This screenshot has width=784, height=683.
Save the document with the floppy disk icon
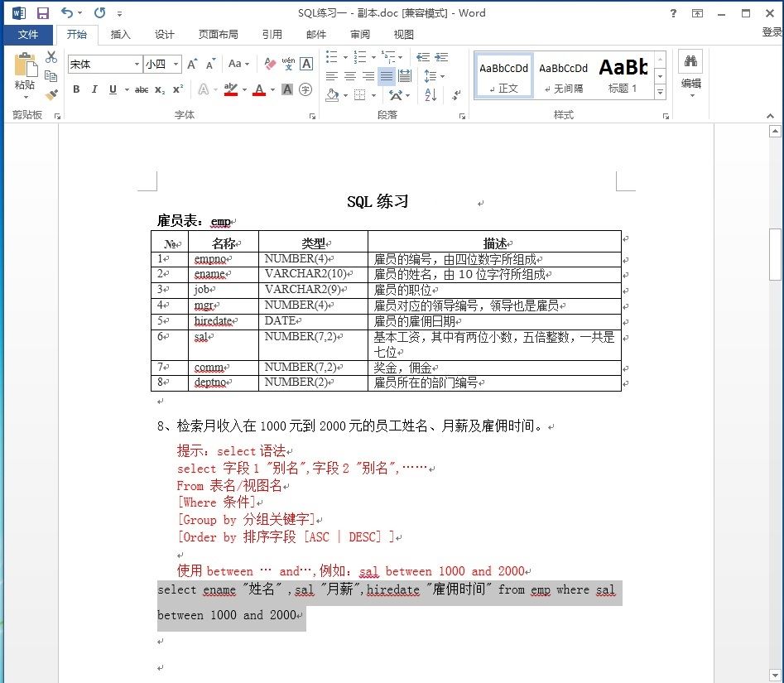[x=44, y=13]
